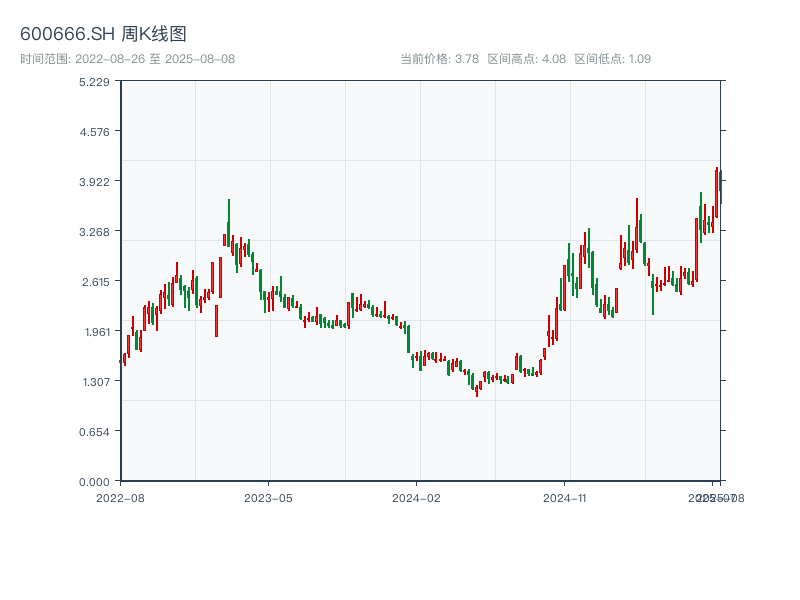Click the 2.615 y-axis tick label

click(94, 281)
